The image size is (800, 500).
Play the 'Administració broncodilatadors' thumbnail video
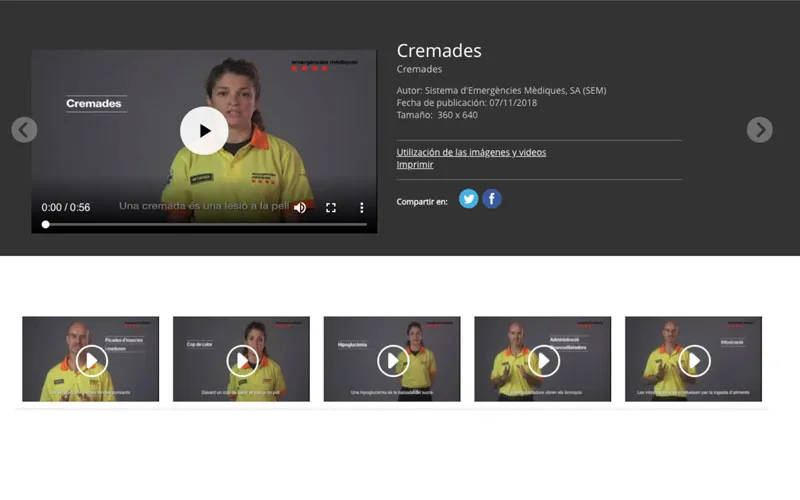click(543, 359)
